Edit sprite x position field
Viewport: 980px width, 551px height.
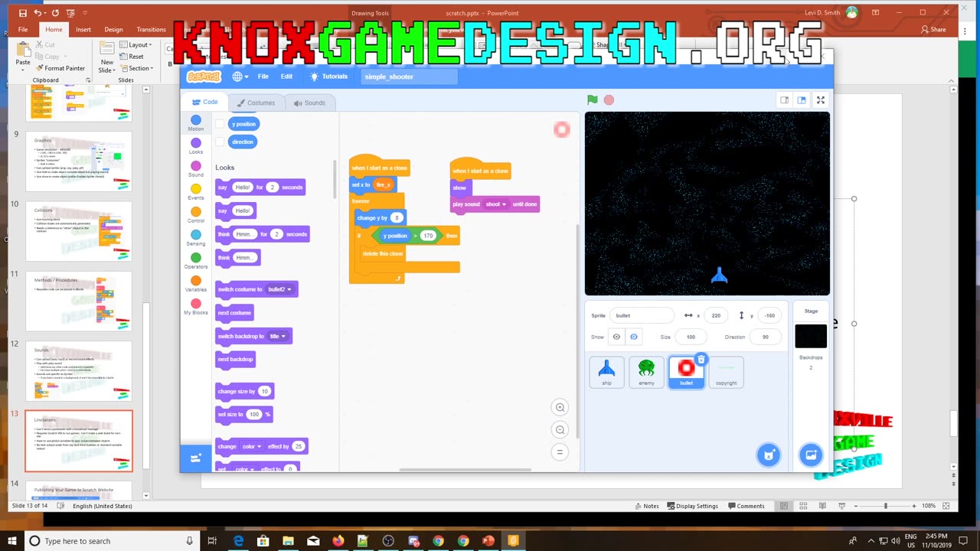716,315
